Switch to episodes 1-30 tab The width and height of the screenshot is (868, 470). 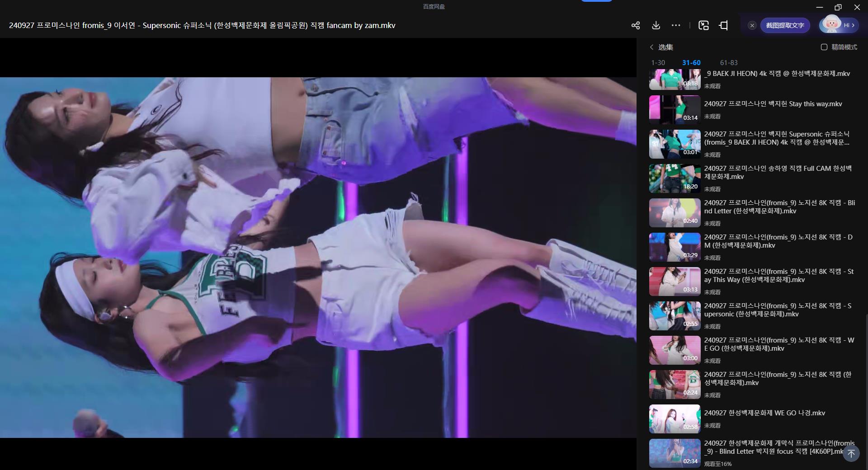(658, 63)
